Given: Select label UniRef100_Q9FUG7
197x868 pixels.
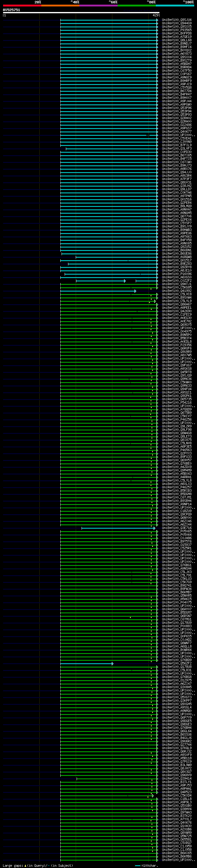Looking at the screenshot, I should point(176,365).
